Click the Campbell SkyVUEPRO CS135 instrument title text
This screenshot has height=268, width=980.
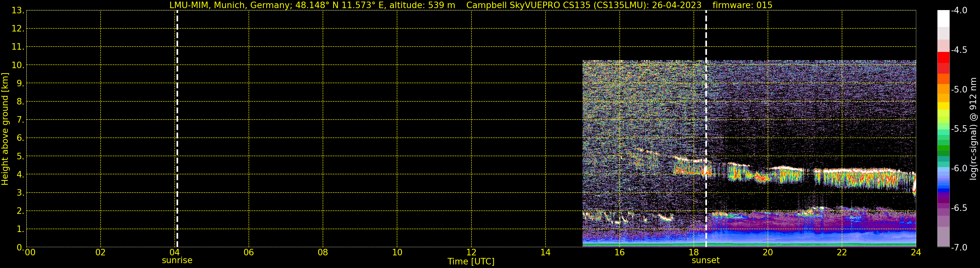pos(583,5)
